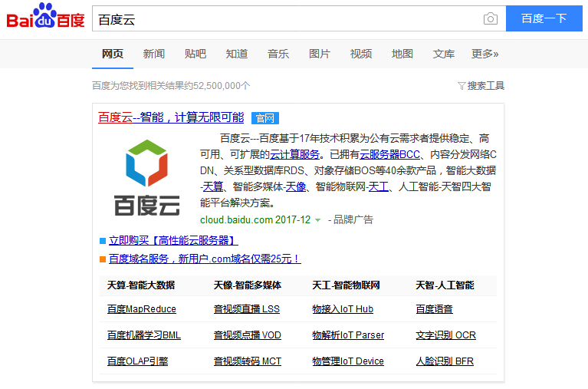Open the 百度语音 link

(x=434, y=309)
